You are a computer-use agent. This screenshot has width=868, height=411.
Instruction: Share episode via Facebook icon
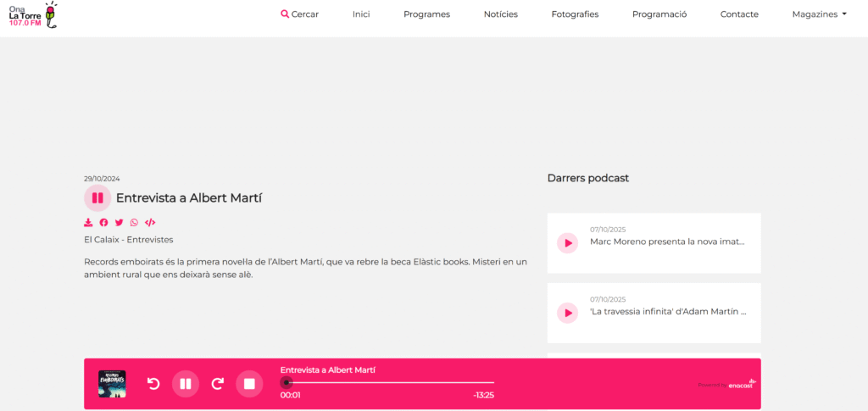[103, 223]
